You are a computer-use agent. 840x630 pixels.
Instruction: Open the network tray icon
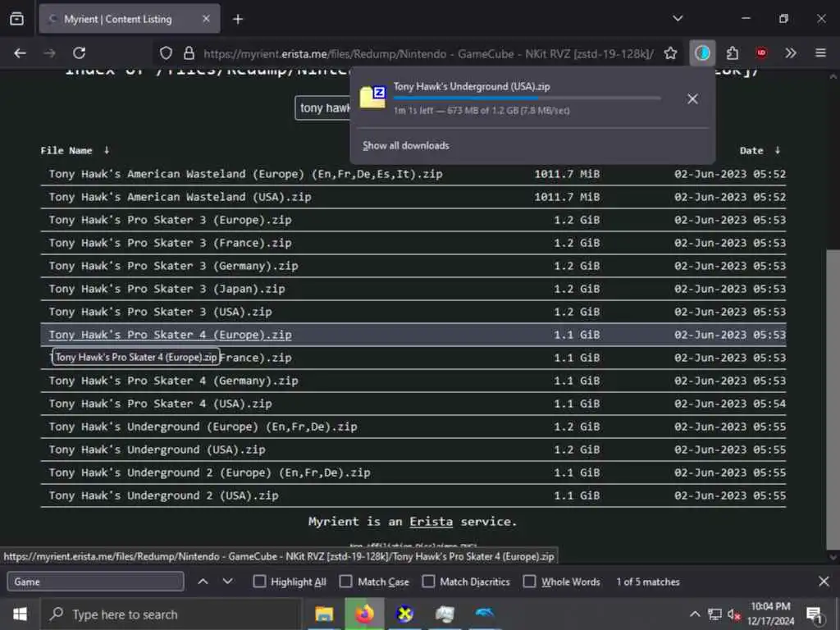pos(714,614)
